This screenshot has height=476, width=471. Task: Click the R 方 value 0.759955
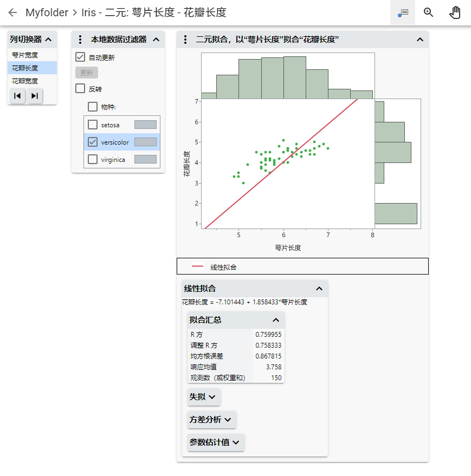click(x=268, y=334)
